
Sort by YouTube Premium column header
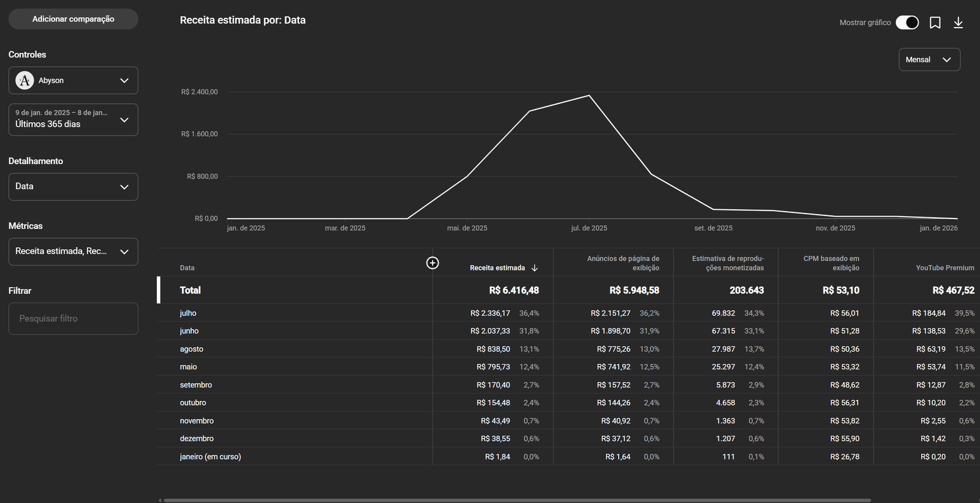[944, 268]
